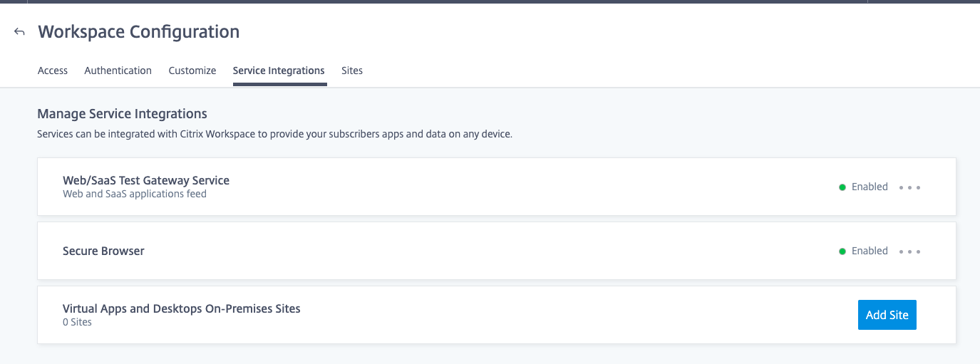980x364 pixels.
Task: Click the green status dot for Secure Browser
Action: (x=842, y=251)
